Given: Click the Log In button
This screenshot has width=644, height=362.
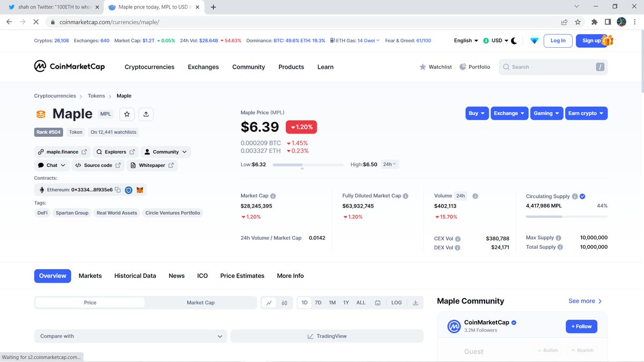Looking at the screenshot, I should (x=558, y=41).
